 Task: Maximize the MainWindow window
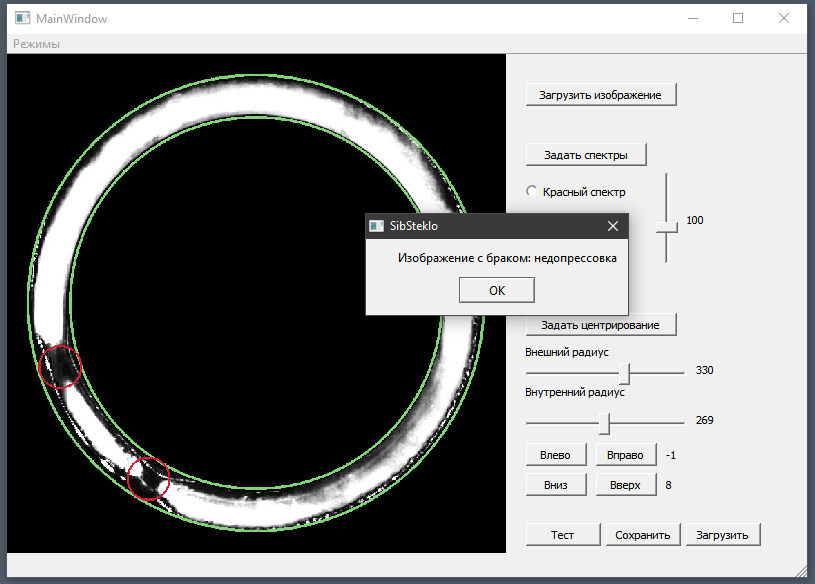pos(738,18)
